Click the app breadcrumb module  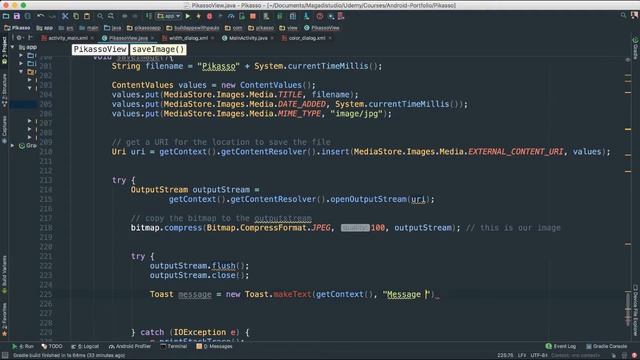click(x=44, y=28)
